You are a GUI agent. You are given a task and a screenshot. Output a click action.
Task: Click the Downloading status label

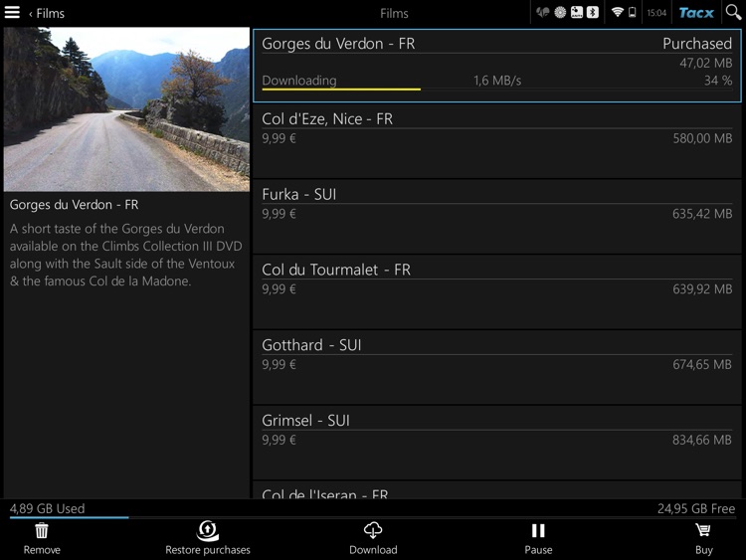pyautogui.click(x=299, y=81)
